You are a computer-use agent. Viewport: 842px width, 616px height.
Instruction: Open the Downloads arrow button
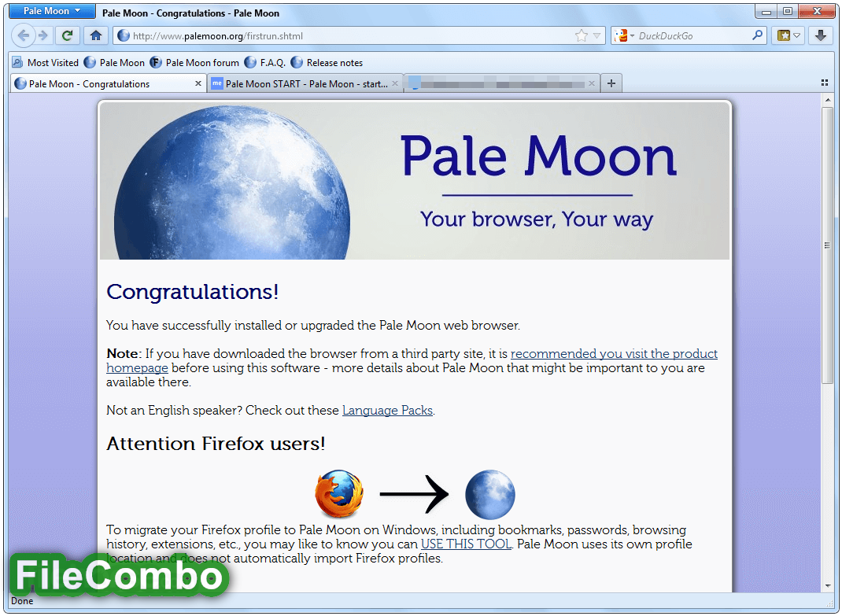[x=820, y=36]
